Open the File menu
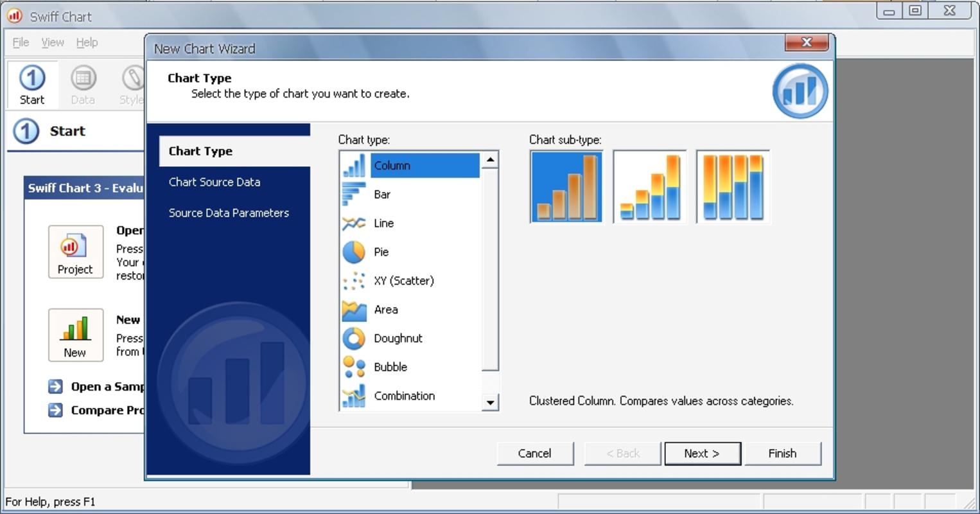 pyautogui.click(x=21, y=42)
